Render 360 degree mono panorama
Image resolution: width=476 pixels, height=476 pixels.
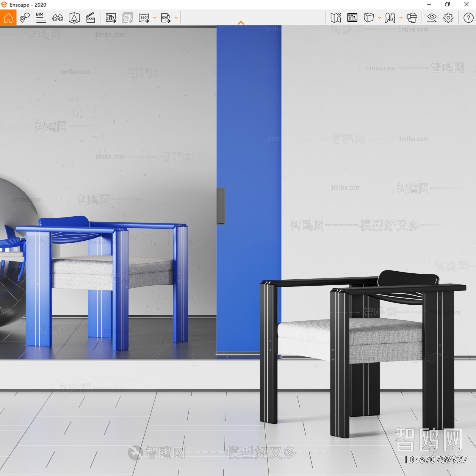pos(144,18)
